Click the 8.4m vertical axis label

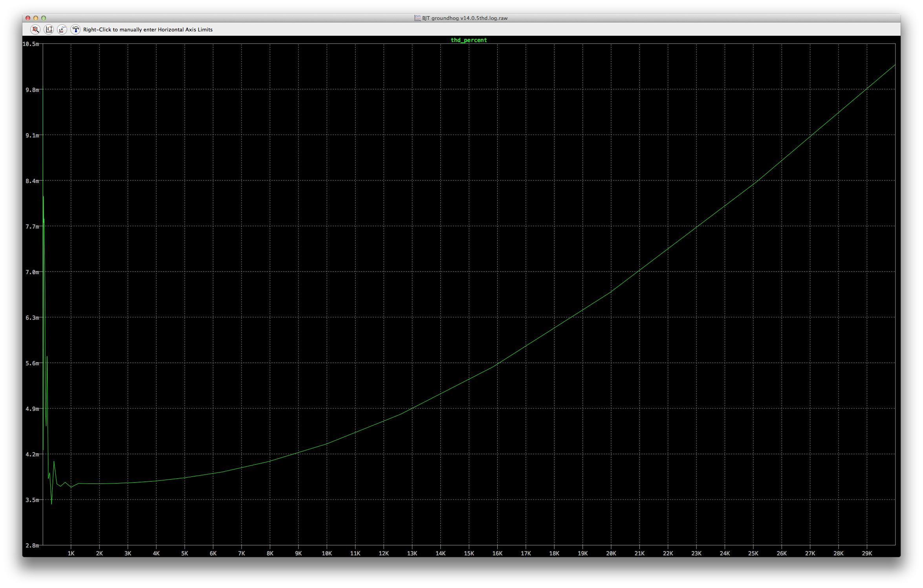click(33, 181)
